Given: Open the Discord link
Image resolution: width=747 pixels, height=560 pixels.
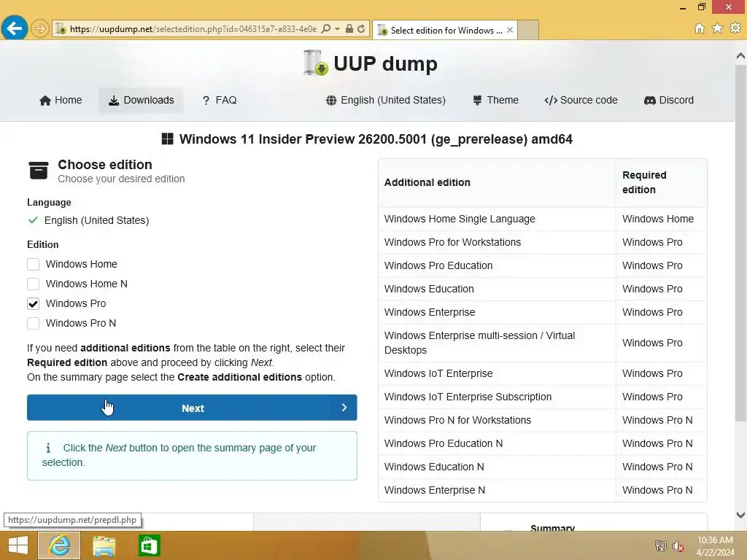Looking at the screenshot, I should (669, 100).
